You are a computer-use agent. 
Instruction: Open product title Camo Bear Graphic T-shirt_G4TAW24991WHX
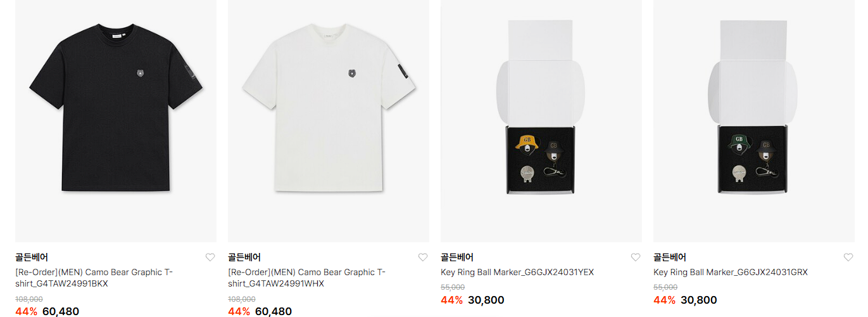pos(306,278)
